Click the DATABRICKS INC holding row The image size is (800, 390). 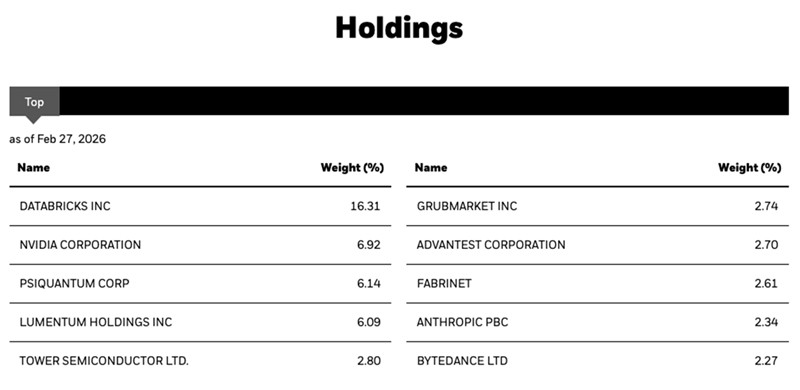tap(200, 206)
